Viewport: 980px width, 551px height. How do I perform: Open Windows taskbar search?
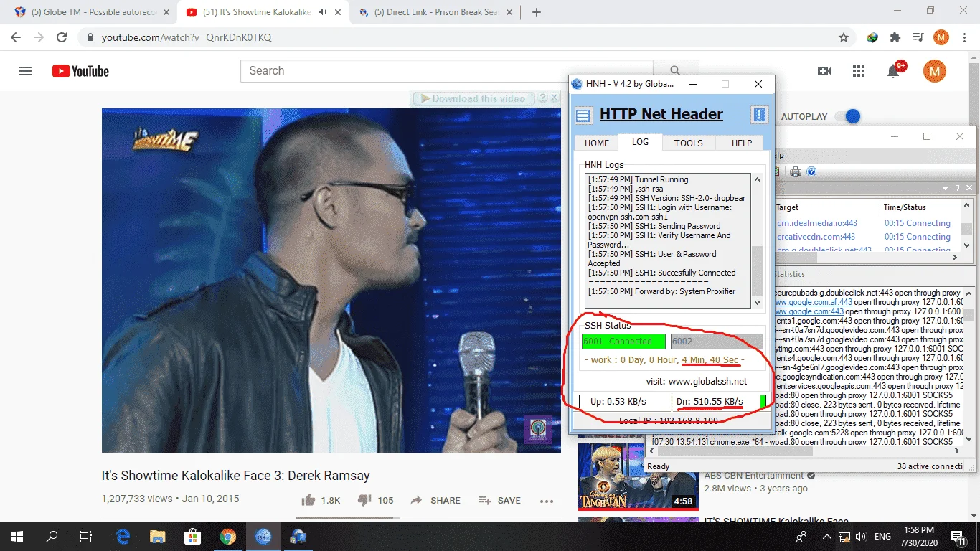(x=52, y=536)
